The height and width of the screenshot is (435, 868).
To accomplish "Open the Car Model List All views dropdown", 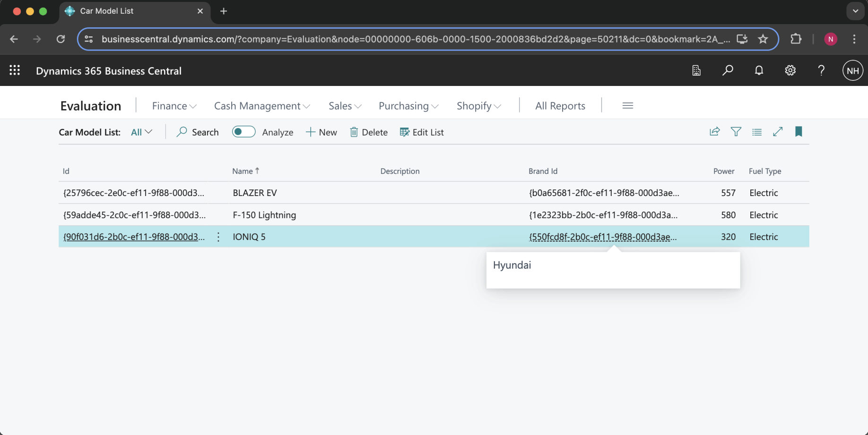I will (141, 132).
